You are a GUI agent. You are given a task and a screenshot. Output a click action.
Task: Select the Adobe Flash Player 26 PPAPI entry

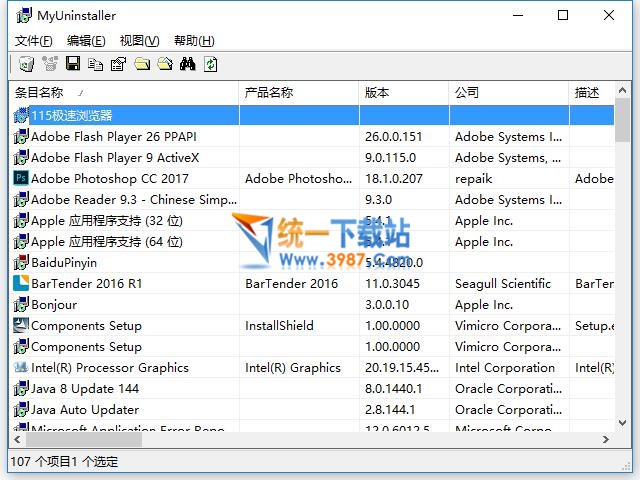pos(114,136)
